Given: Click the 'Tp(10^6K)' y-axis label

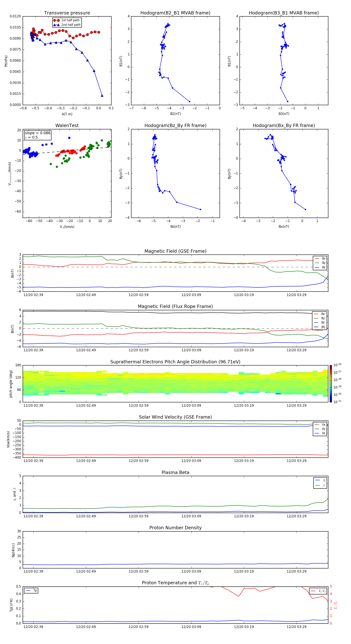Looking at the screenshot, I should [11, 605].
